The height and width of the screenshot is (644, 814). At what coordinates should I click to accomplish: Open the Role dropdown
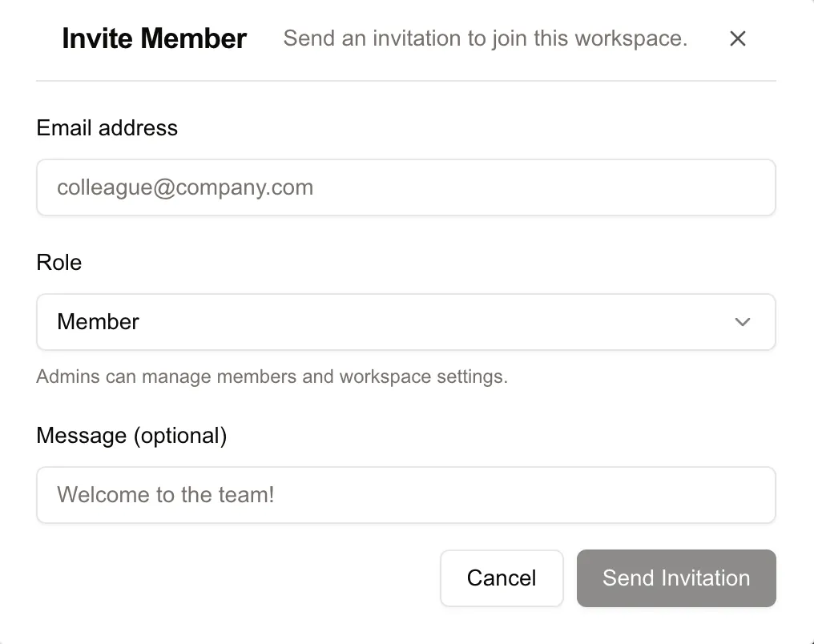(x=405, y=322)
